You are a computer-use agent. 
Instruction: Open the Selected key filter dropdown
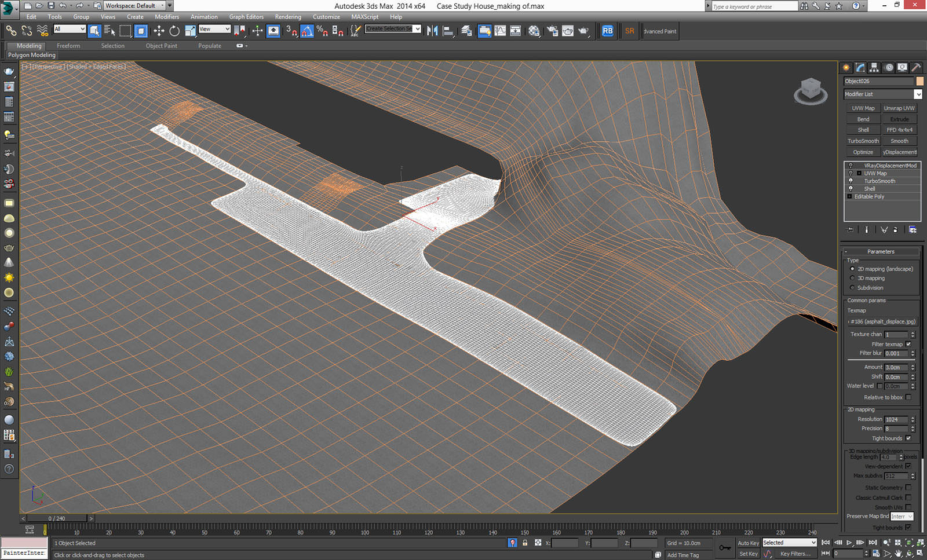[789, 543]
